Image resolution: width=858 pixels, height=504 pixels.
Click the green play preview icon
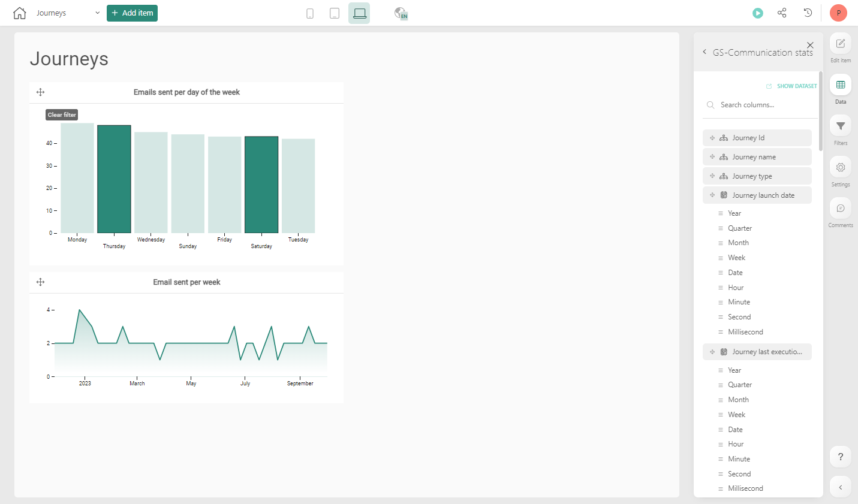click(x=758, y=13)
